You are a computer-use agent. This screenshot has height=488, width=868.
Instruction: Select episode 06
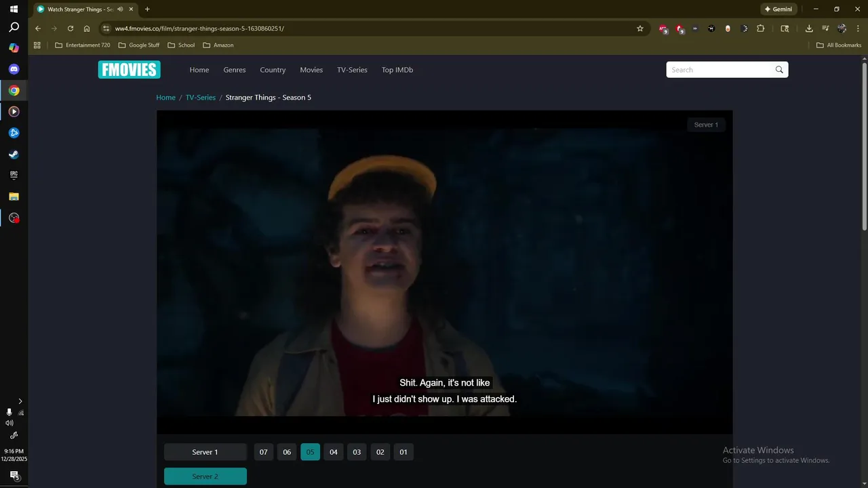(x=287, y=452)
